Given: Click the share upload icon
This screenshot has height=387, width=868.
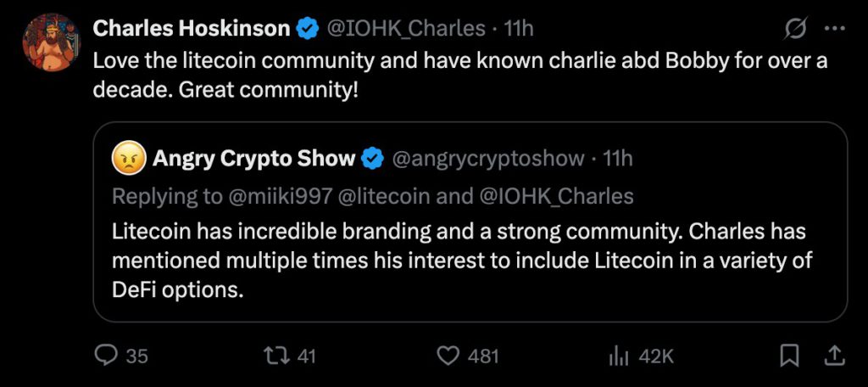Looking at the screenshot, I should [x=833, y=356].
